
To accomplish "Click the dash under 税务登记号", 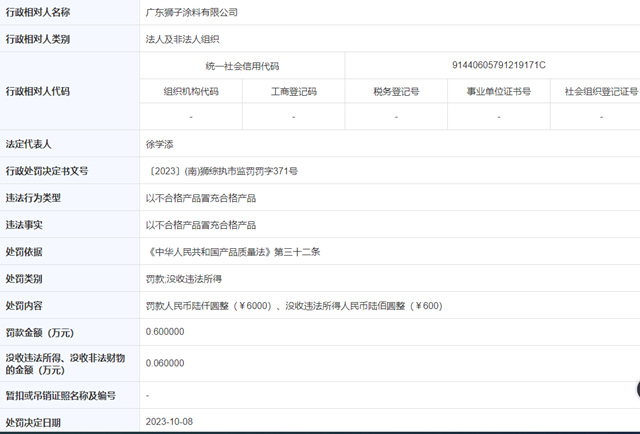I will [x=396, y=117].
